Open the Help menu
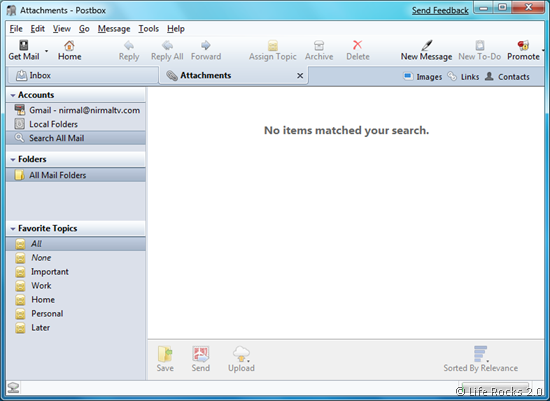The width and height of the screenshot is (550, 401). [176, 29]
